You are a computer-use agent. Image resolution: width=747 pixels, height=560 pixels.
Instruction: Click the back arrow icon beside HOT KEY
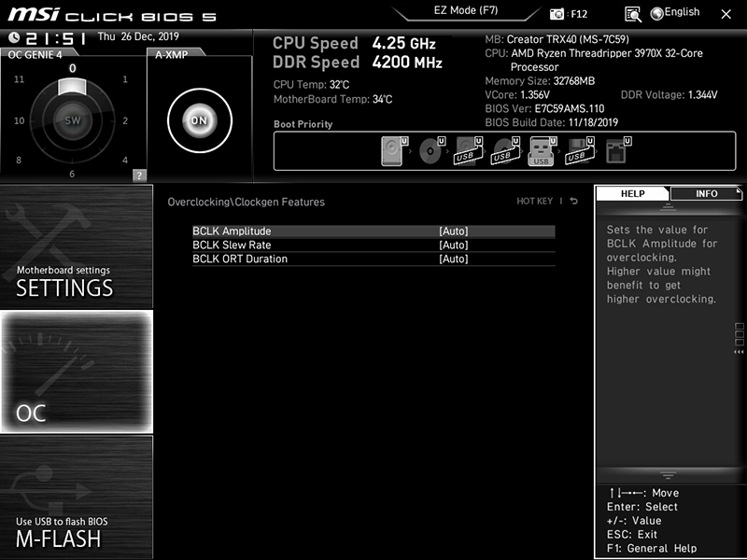[574, 201]
